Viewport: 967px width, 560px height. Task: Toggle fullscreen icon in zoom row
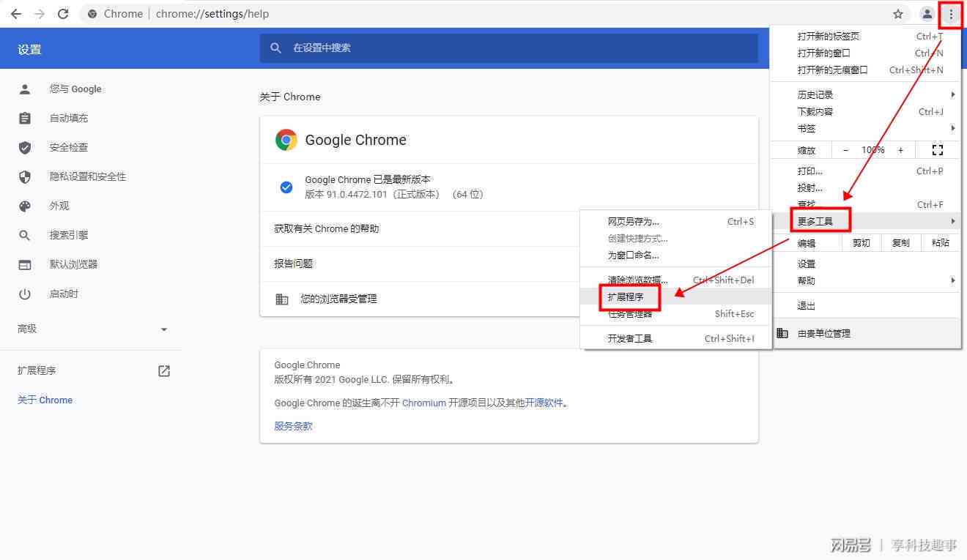coord(937,150)
